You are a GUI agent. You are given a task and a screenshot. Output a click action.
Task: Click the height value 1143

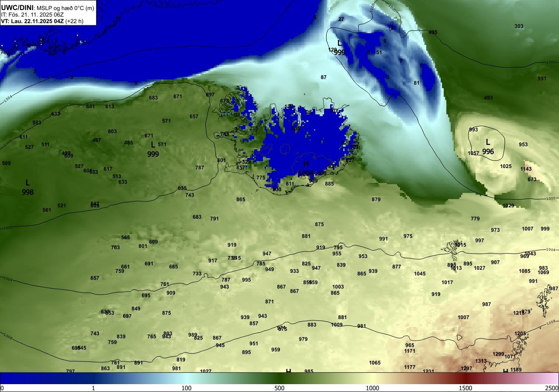[x=526, y=169]
